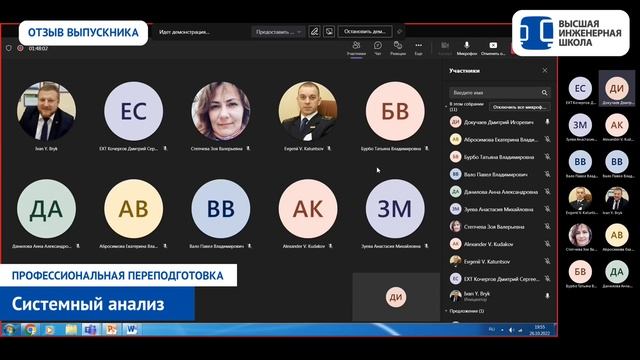The height and width of the screenshot is (360, 640).
Task: Open the media player taskbar icon
Action: pos(50,329)
